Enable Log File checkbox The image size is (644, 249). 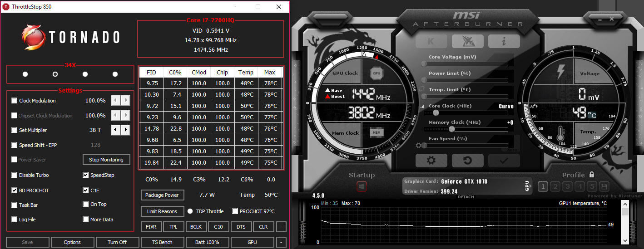[15, 220]
